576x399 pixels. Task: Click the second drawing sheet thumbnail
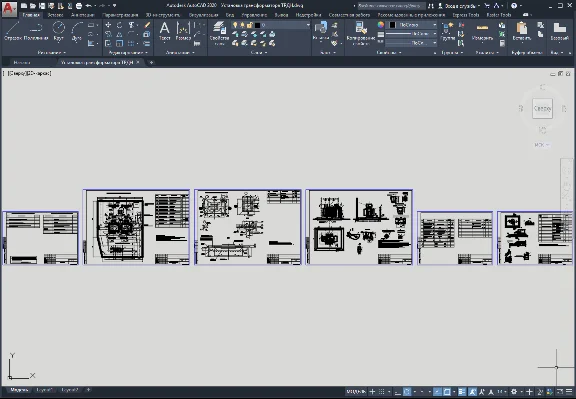[137, 227]
